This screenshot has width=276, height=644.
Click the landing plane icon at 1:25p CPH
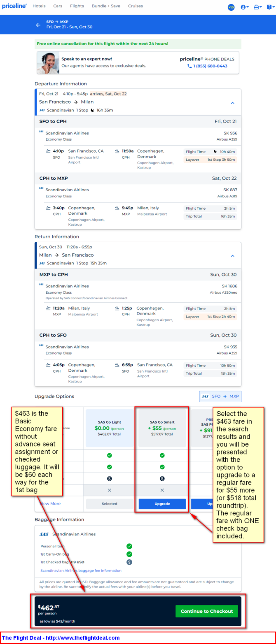[x=117, y=308]
